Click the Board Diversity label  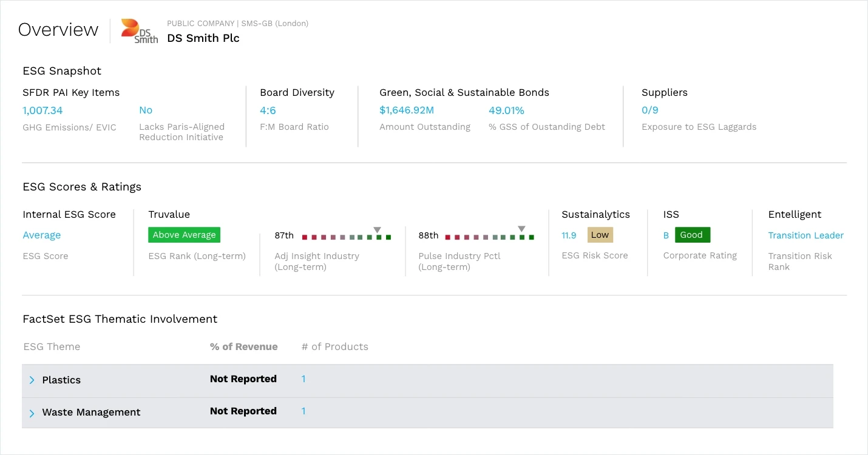(297, 93)
